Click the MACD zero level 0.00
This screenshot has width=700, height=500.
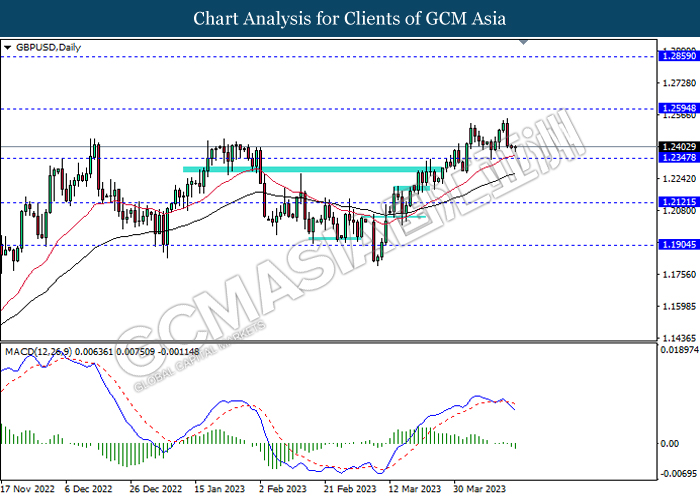669,444
